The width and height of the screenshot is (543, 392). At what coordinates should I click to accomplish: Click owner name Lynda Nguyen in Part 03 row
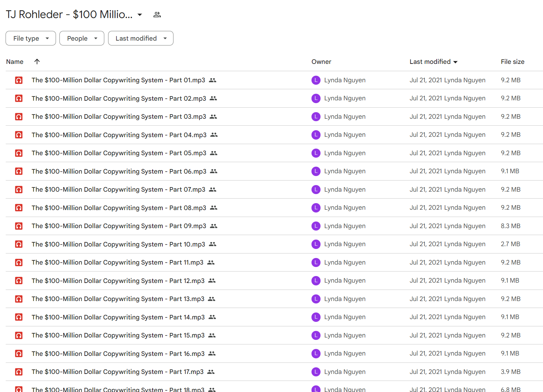345,117
